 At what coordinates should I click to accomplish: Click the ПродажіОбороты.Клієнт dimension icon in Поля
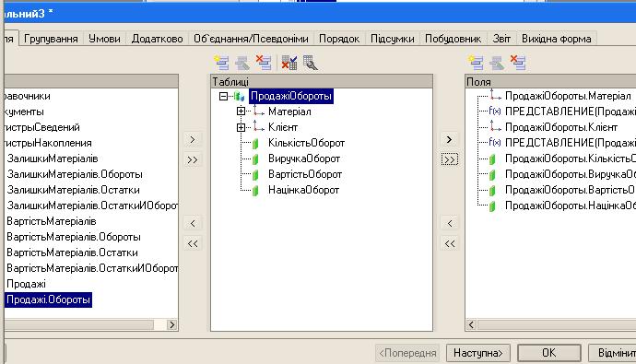(x=495, y=126)
